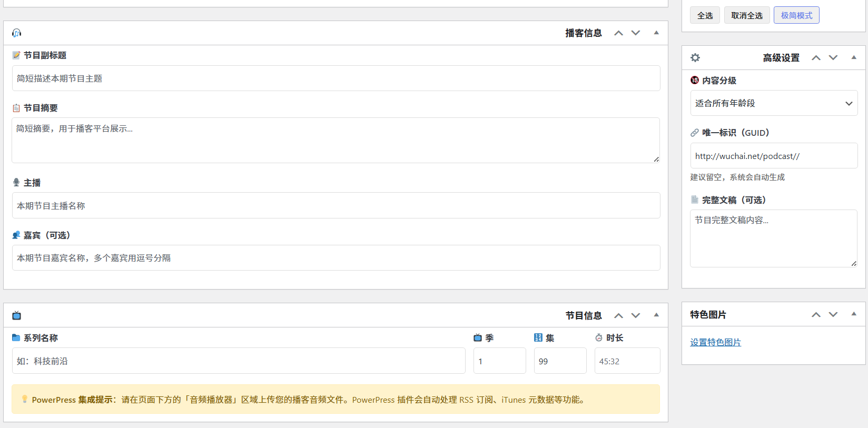Click the 全选 button
The height and width of the screenshot is (428, 868).
tap(705, 15)
